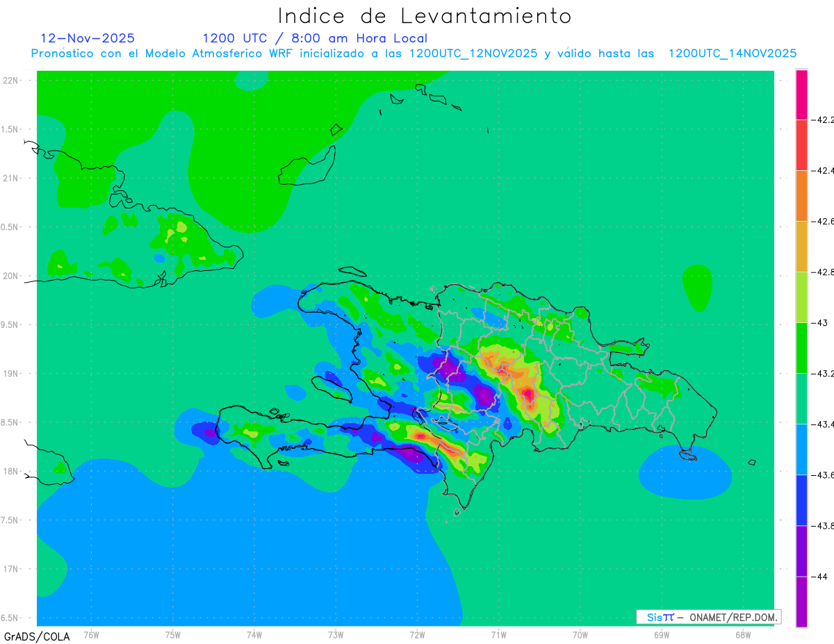Click "1200 UTC / 8:00 am Hora Local"
Viewport: 834px width, 644px height.
tap(315, 38)
